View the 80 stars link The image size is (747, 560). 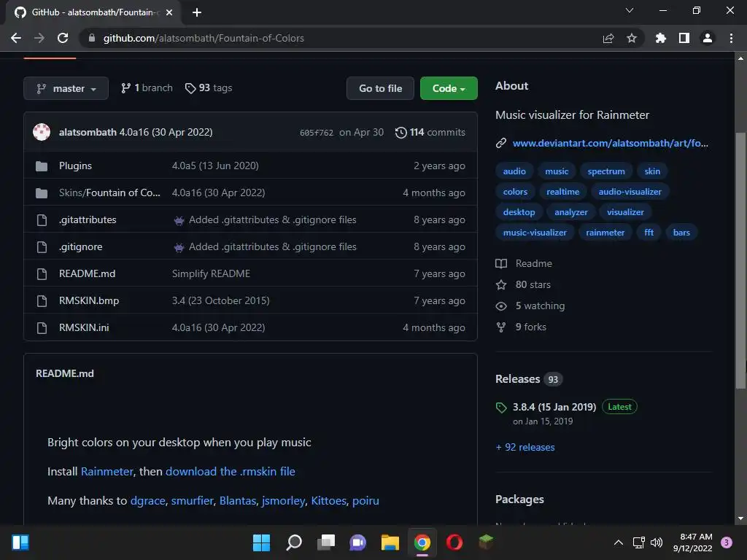pyautogui.click(x=523, y=285)
